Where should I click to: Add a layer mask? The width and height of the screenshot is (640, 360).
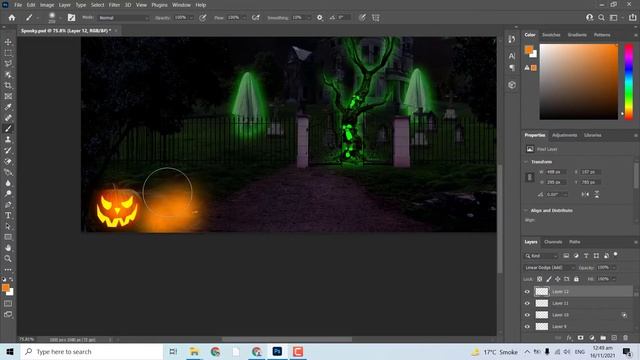(580, 338)
